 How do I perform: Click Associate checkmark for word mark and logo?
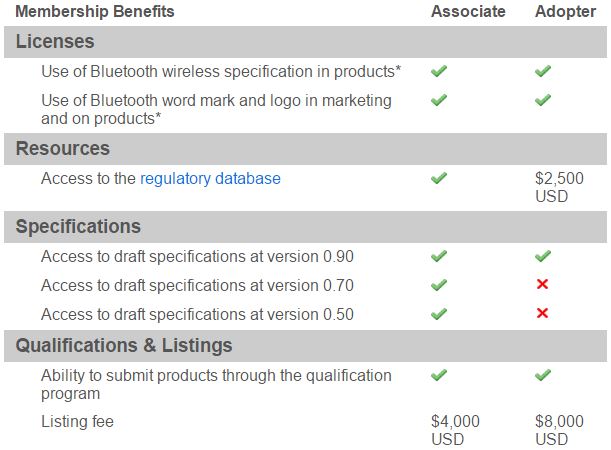438,100
